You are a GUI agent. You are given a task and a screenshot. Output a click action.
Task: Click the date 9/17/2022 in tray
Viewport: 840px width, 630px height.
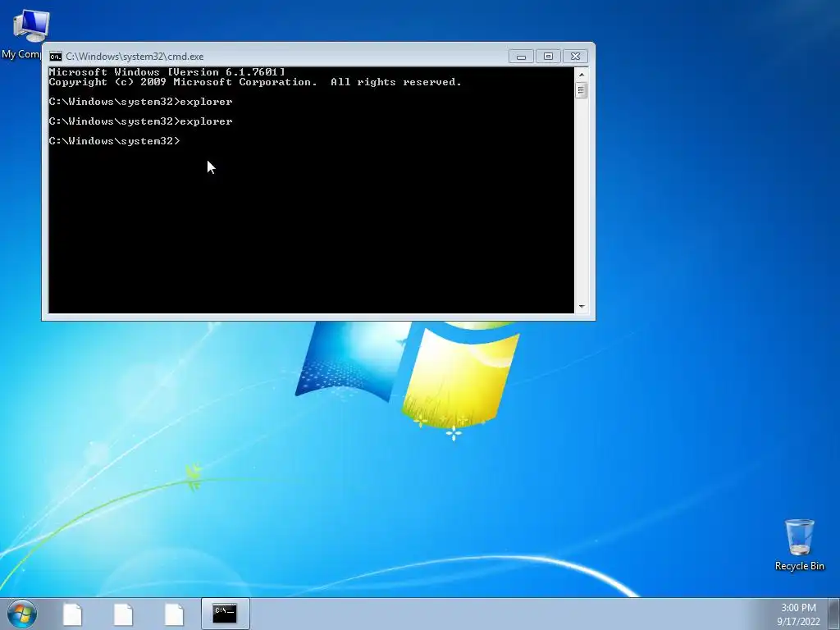click(798, 622)
